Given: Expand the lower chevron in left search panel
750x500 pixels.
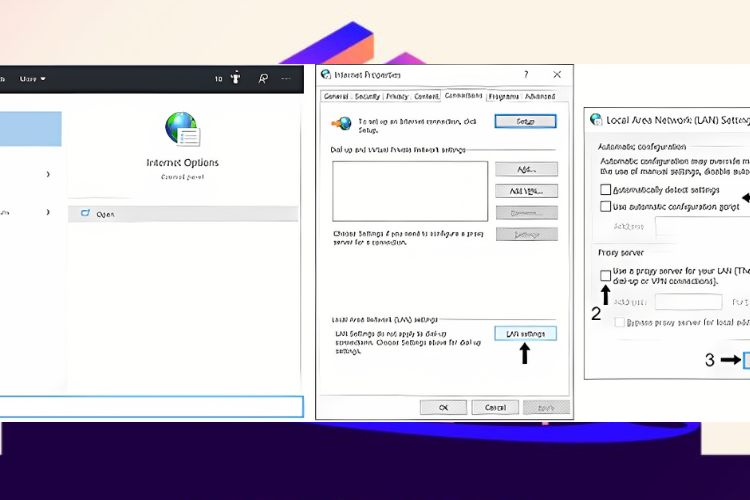Looking at the screenshot, I should [x=48, y=211].
